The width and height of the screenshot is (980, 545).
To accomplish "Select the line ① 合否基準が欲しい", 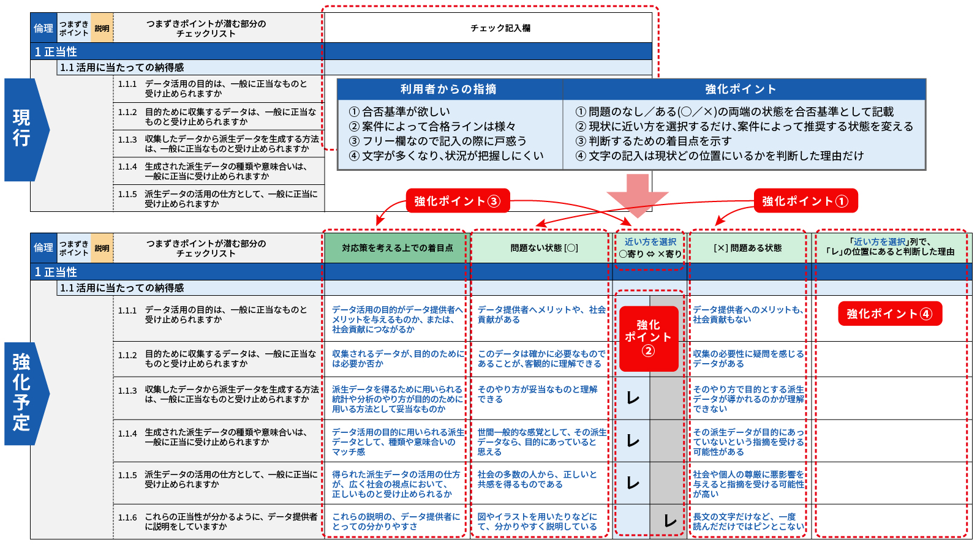I will pos(400,111).
